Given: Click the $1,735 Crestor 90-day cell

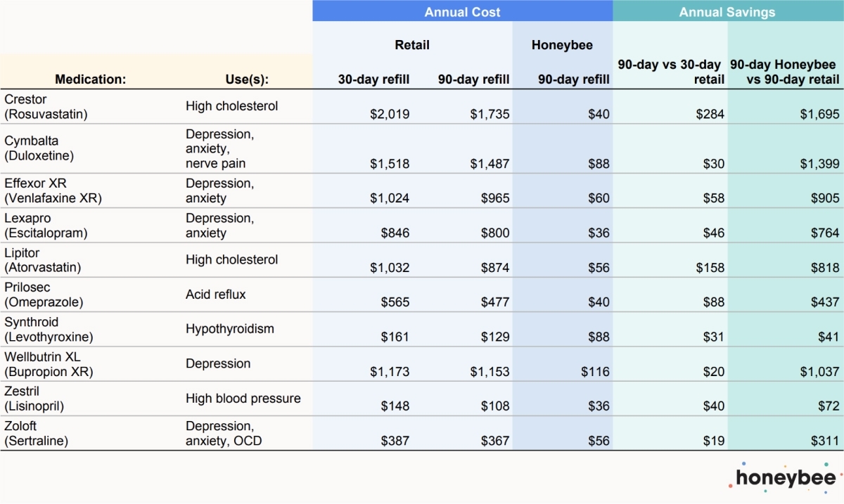Looking at the screenshot, I should coord(490,114).
